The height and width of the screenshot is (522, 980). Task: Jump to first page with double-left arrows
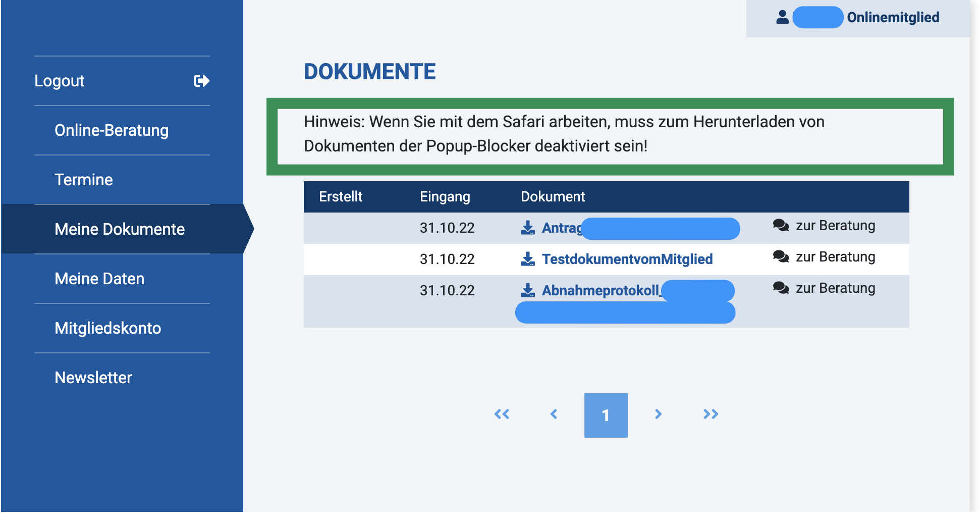[502, 414]
